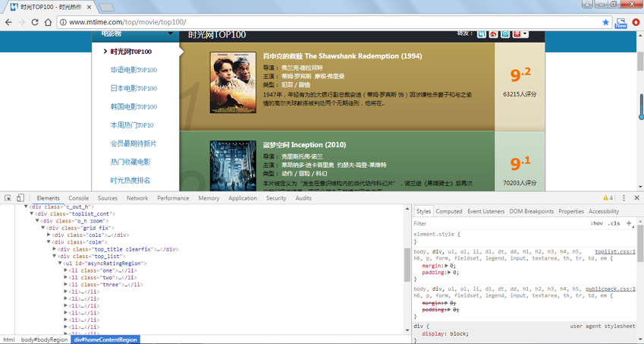Expand the top_title clearfix div node
This screenshot has width=644, height=344.
coord(55,249)
